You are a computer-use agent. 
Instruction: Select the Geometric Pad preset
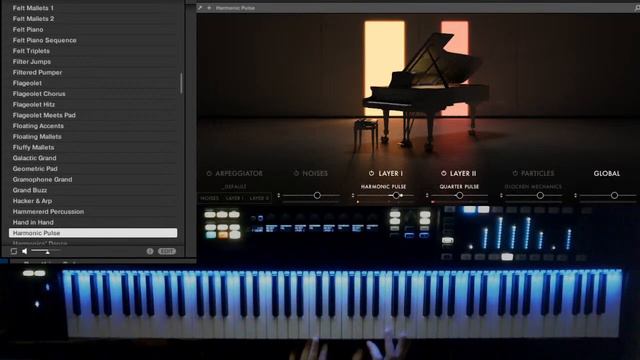[x=93, y=169]
